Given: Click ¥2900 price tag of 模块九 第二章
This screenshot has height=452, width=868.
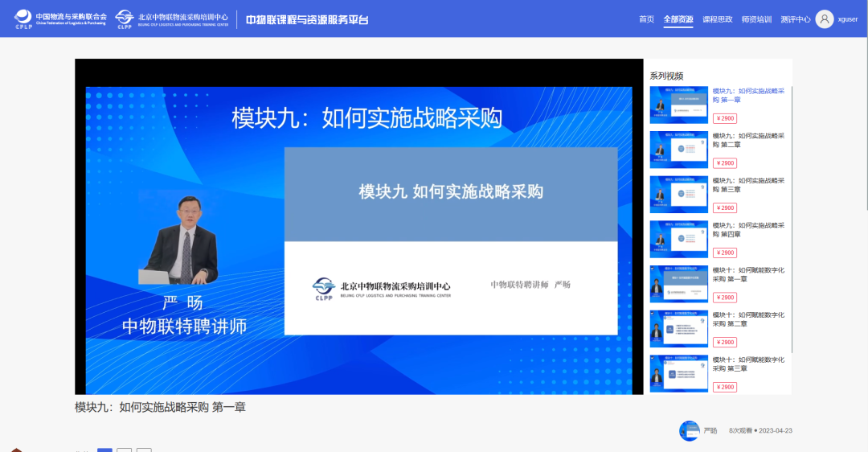Looking at the screenshot, I should (x=725, y=163).
